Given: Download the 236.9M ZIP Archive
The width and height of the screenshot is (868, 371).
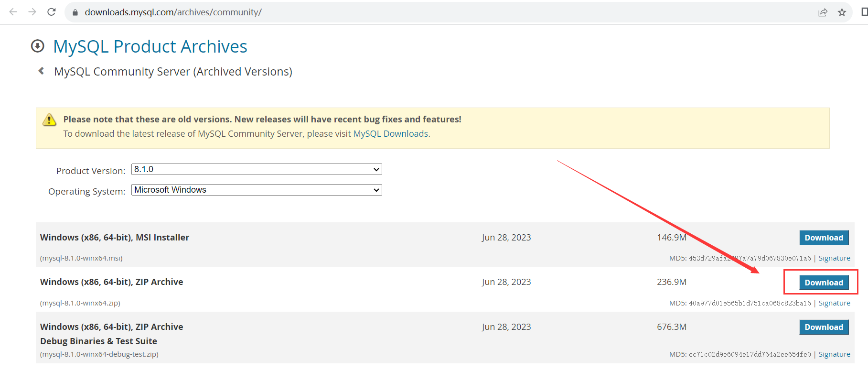Looking at the screenshot, I should click(824, 283).
